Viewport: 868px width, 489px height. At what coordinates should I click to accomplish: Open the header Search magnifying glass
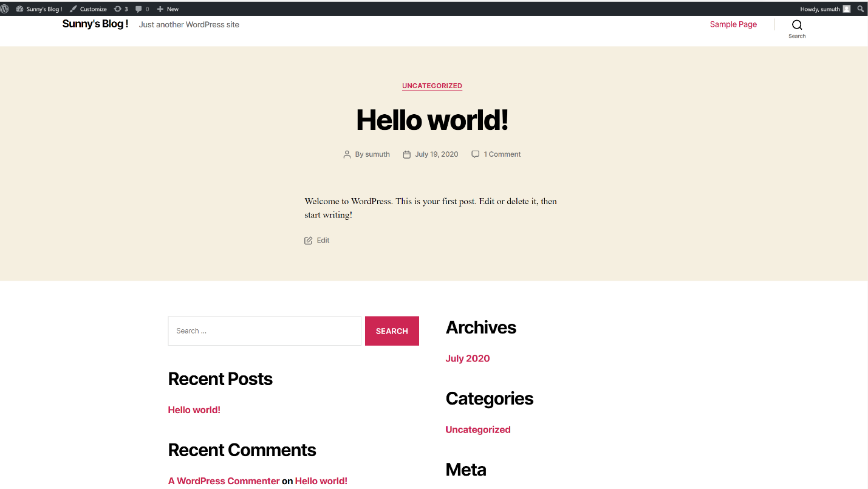[796, 25]
